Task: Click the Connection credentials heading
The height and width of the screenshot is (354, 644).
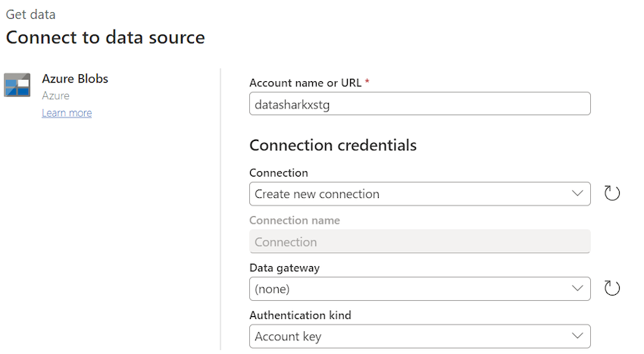Action: point(333,145)
